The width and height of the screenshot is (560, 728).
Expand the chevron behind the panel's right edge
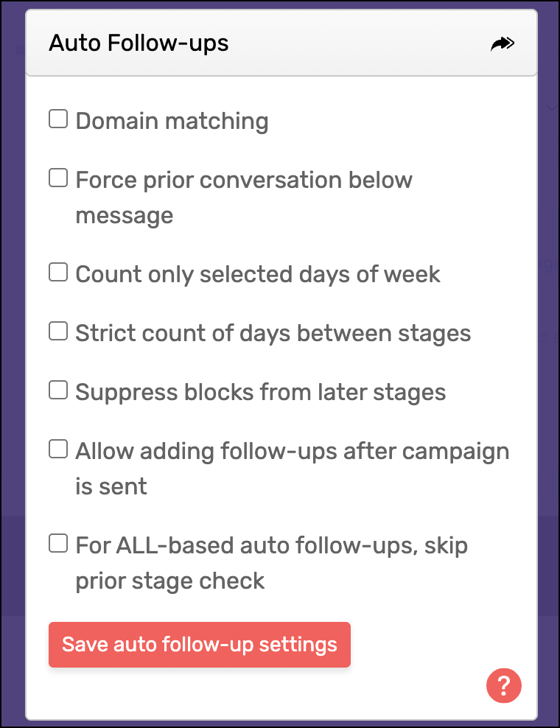point(551,108)
